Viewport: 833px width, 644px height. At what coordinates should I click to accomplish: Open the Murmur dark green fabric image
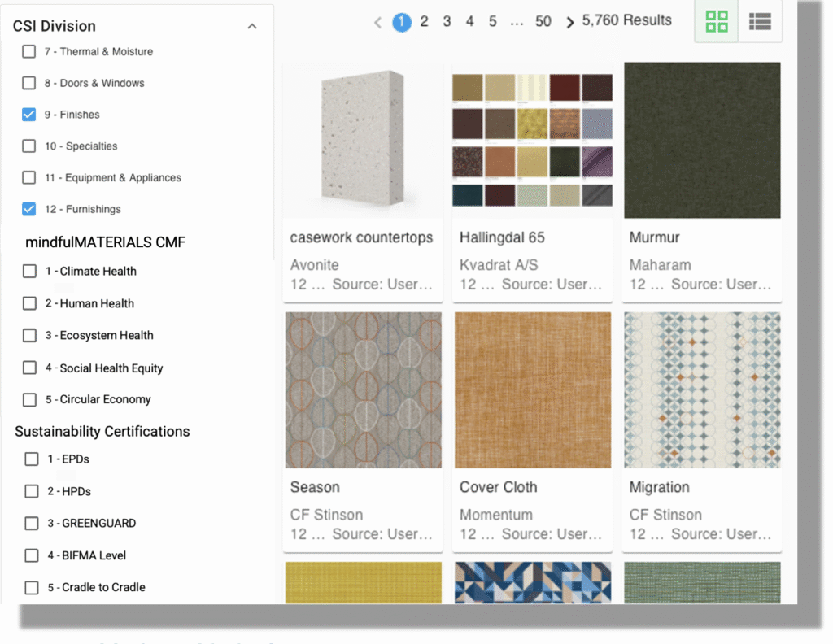(702, 140)
